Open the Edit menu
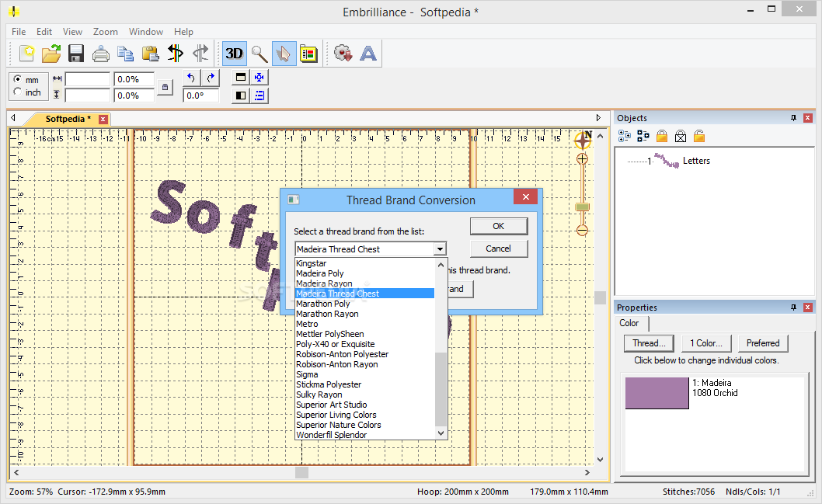This screenshot has width=822, height=504. coord(44,32)
